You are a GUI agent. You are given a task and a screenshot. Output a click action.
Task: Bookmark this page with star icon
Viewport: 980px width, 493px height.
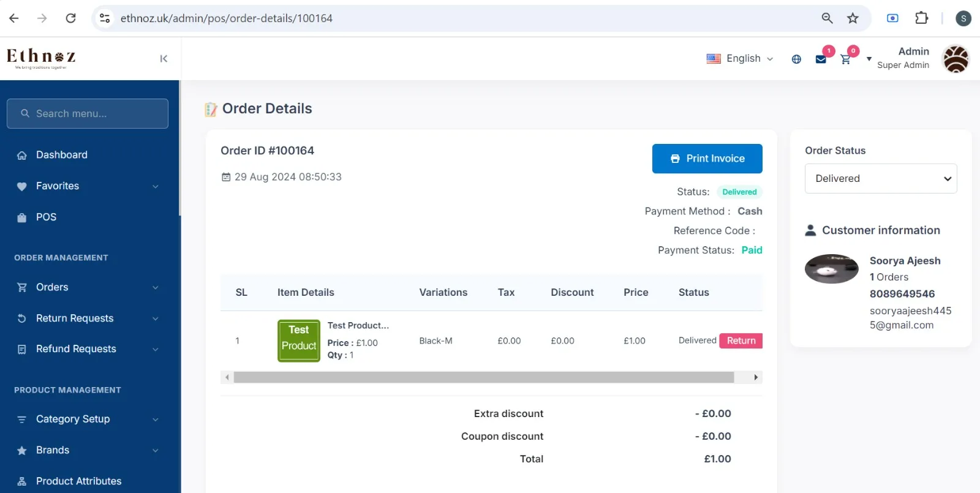pyautogui.click(x=853, y=18)
